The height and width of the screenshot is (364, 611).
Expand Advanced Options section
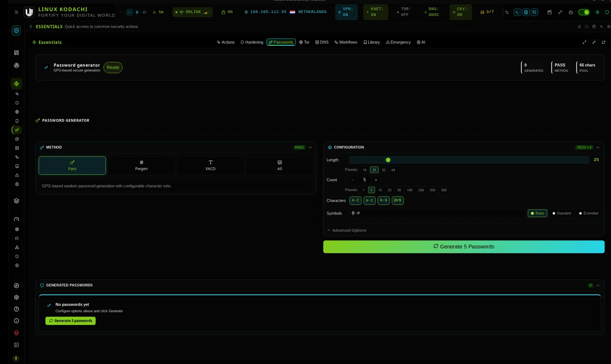coord(347,230)
